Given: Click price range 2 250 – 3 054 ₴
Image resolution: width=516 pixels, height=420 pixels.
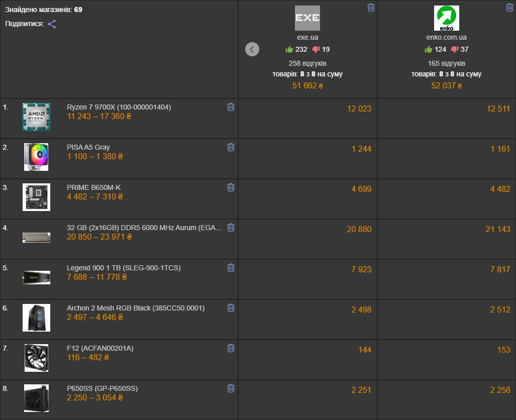Looking at the screenshot, I should pyautogui.click(x=95, y=397).
